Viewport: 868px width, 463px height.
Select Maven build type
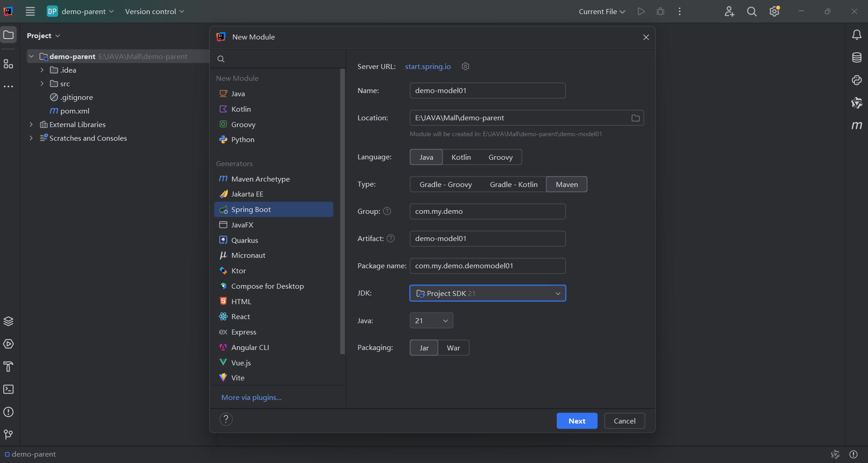(567, 184)
